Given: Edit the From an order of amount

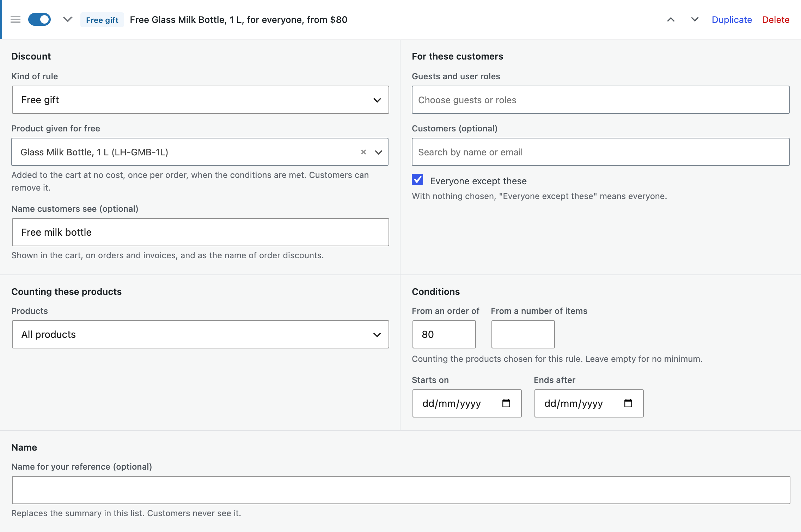Looking at the screenshot, I should pyautogui.click(x=444, y=334).
